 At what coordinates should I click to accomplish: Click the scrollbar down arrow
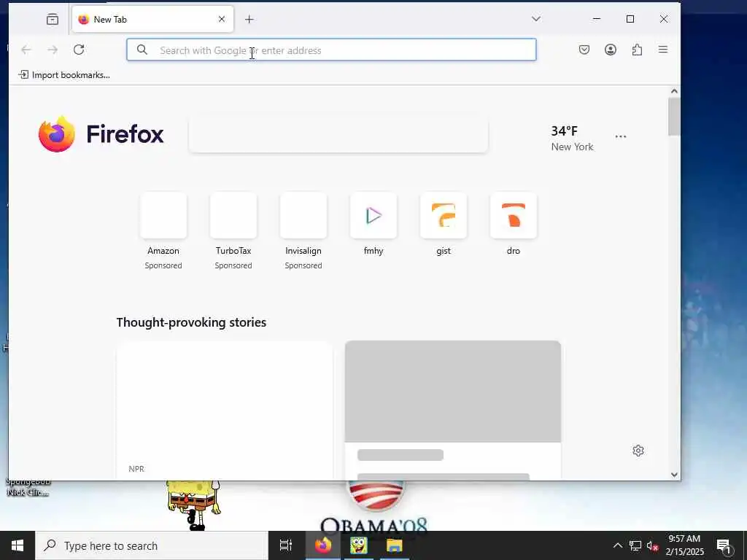click(674, 474)
